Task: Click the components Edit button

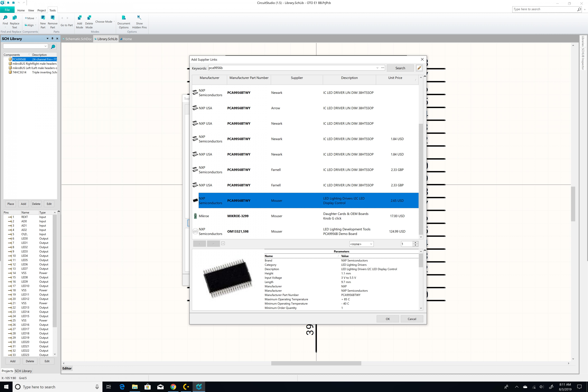Action: point(49,204)
